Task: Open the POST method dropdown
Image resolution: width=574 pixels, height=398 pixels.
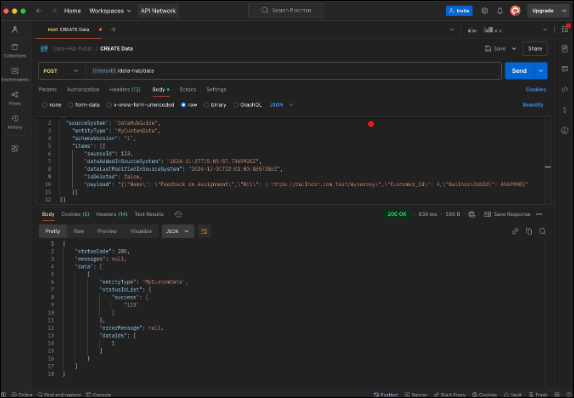Action: [x=61, y=71]
